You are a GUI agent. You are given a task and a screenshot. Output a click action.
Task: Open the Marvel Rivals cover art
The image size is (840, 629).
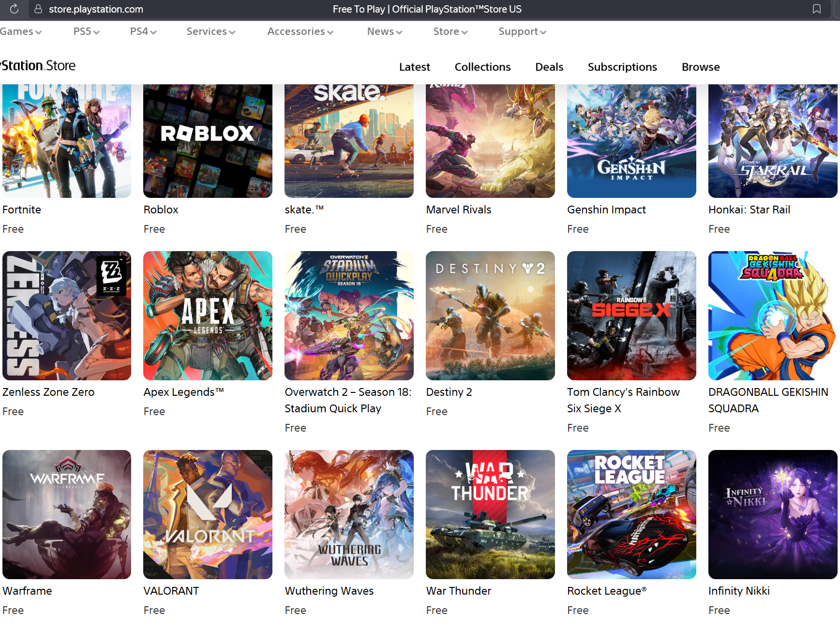coord(490,141)
